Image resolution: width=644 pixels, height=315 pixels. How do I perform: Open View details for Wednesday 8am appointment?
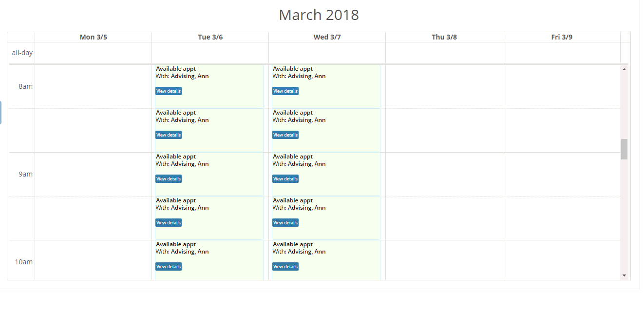(x=285, y=91)
